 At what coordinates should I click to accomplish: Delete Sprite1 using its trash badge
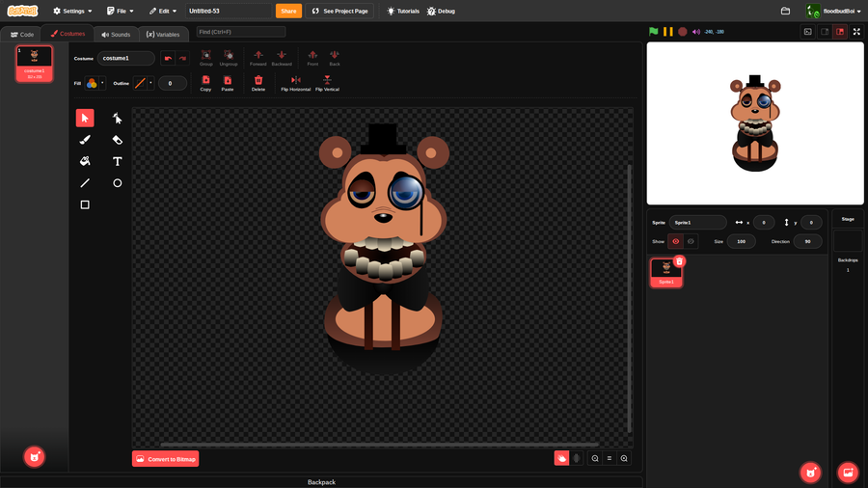[x=679, y=261]
